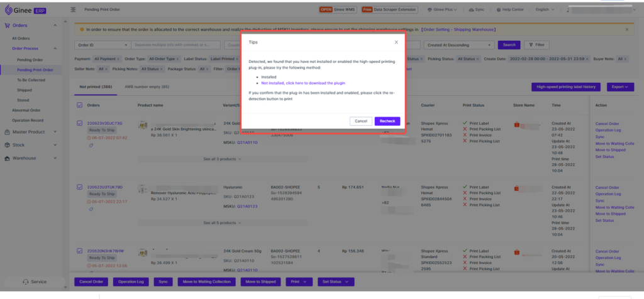Viewport: 644px width, 299px height.
Task: Select Pending Print Order in sidebar
Action: click(35, 70)
